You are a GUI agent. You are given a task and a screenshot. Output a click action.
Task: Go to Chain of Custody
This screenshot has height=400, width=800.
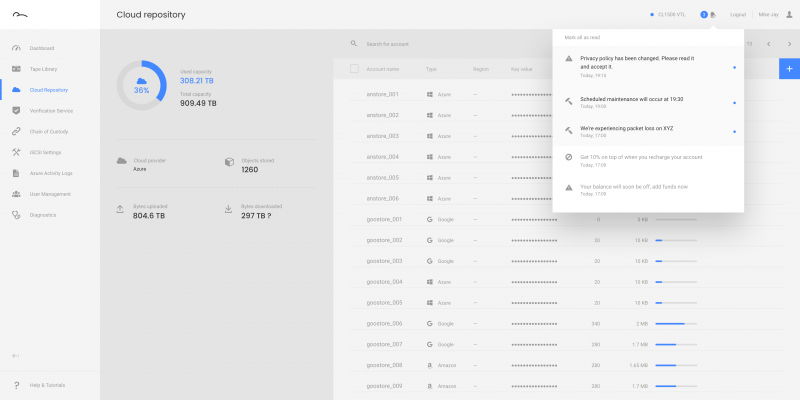point(48,131)
